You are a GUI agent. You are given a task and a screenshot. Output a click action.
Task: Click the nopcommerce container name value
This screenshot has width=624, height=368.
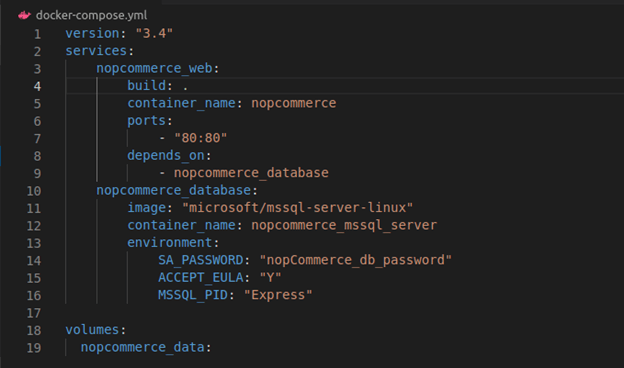[x=294, y=103]
